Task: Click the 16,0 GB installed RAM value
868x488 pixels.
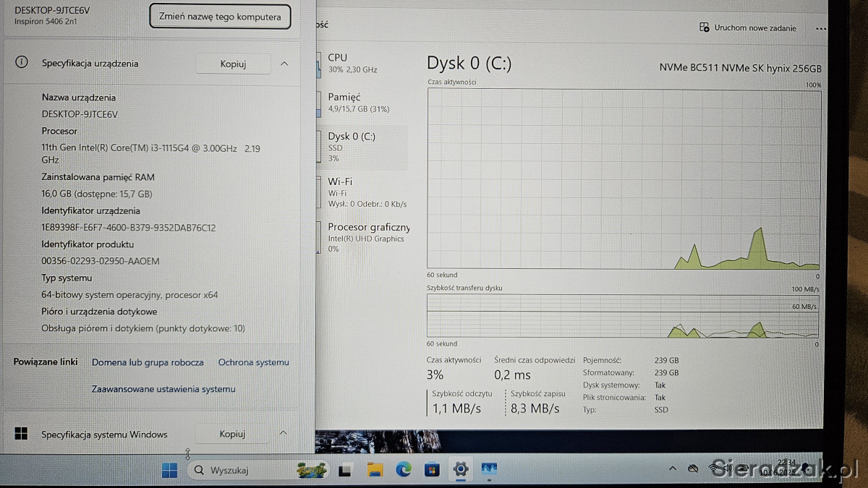Action: [x=97, y=194]
